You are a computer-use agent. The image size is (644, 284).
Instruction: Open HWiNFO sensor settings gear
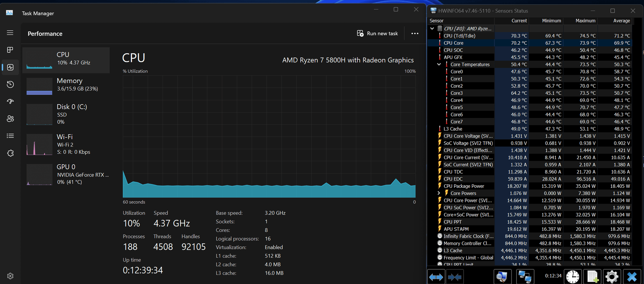pos(612,277)
